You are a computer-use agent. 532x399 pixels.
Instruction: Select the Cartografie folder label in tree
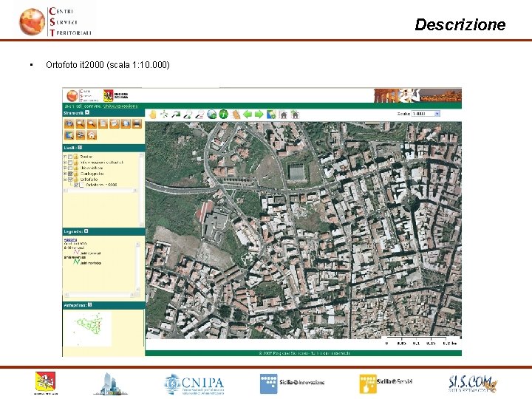[92, 174]
